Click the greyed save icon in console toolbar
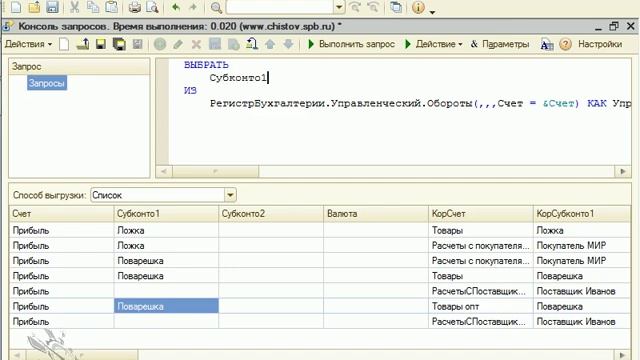The image size is (640, 360). tap(138, 44)
